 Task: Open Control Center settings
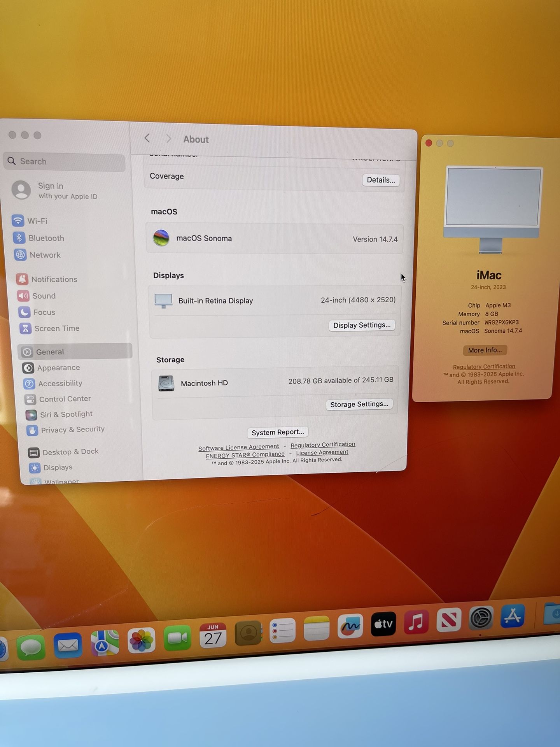[x=58, y=399]
